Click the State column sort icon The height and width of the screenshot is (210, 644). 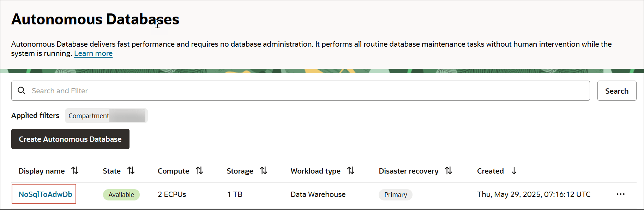[131, 171]
